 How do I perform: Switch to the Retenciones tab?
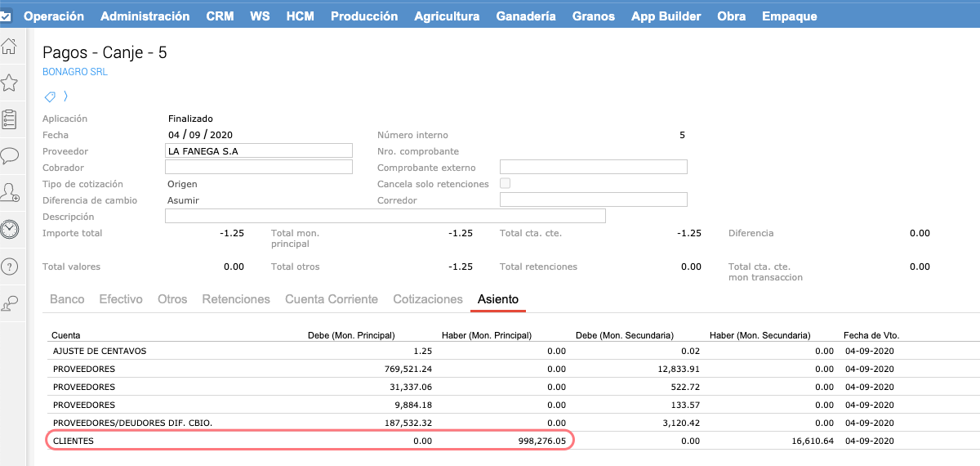click(236, 299)
